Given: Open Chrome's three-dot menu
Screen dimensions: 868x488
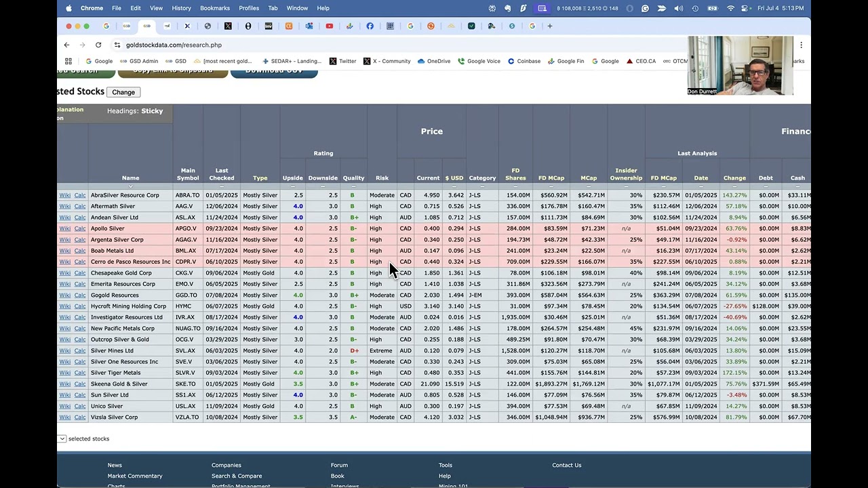Looking at the screenshot, I should point(801,45).
